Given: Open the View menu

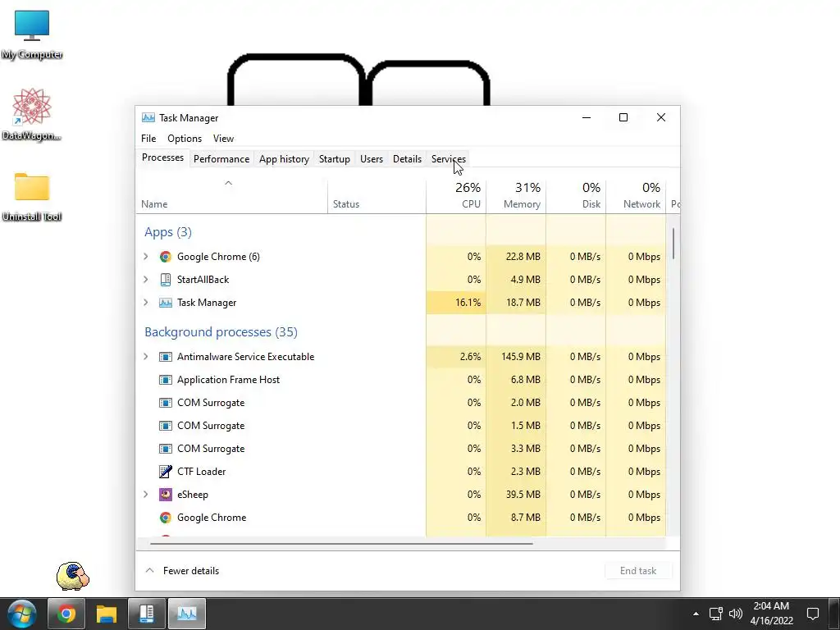Looking at the screenshot, I should [223, 138].
